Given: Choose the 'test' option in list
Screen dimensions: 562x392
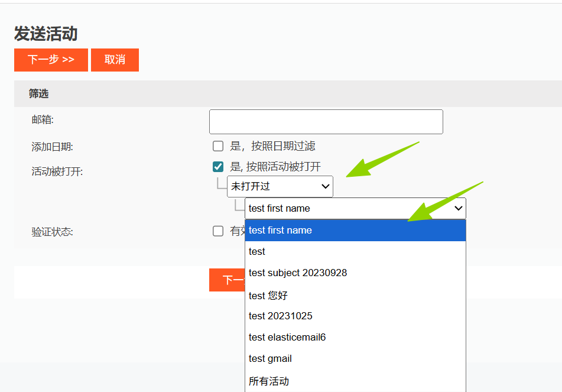Looking at the screenshot, I should [x=355, y=252].
